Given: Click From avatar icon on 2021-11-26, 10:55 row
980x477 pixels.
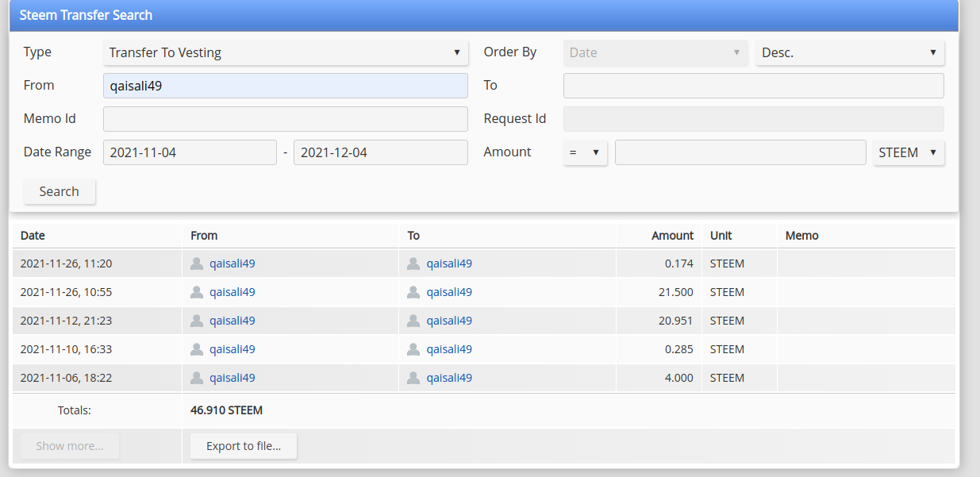Looking at the screenshot, I should coord(197,292).
